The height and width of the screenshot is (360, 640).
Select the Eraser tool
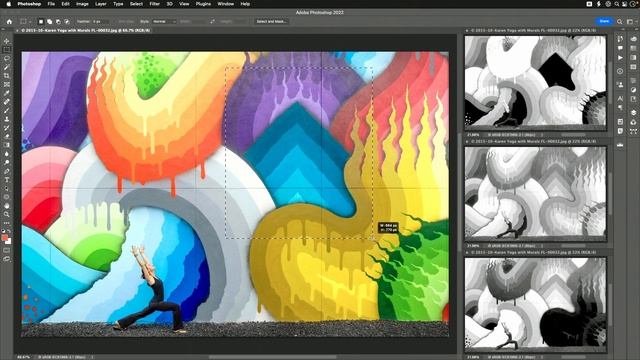7,136
